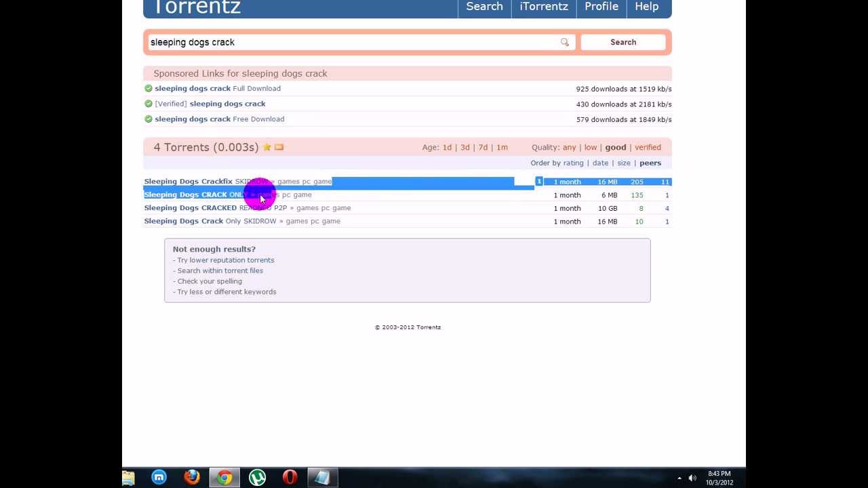Click 'Search within torrent files' suggestion
Image resolution: width=868 pixels, height=488 pixels.
pos(220,270)
